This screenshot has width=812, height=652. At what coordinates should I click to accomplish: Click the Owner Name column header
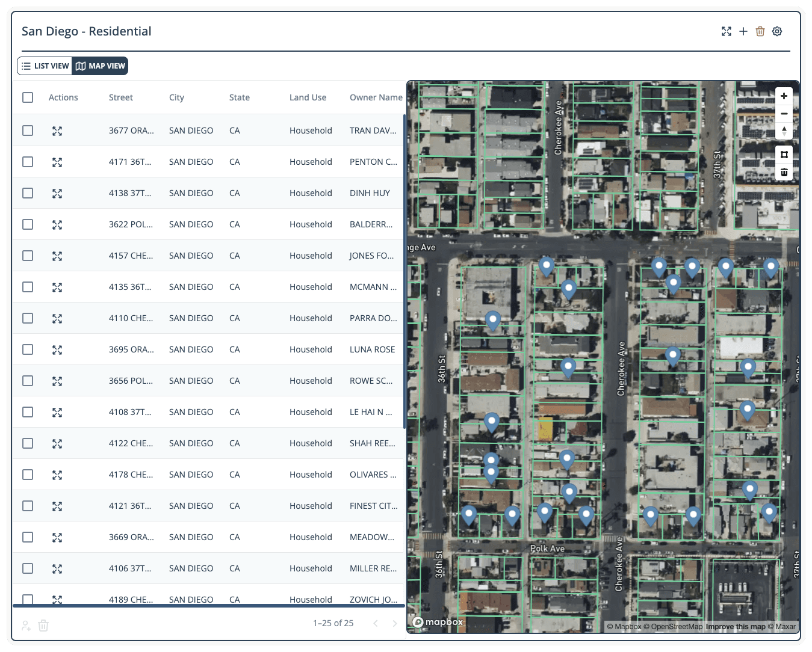point(376,97)
